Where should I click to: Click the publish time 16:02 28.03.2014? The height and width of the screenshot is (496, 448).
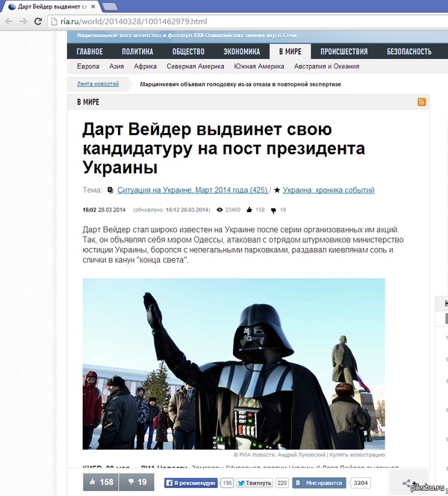(104, 210)
